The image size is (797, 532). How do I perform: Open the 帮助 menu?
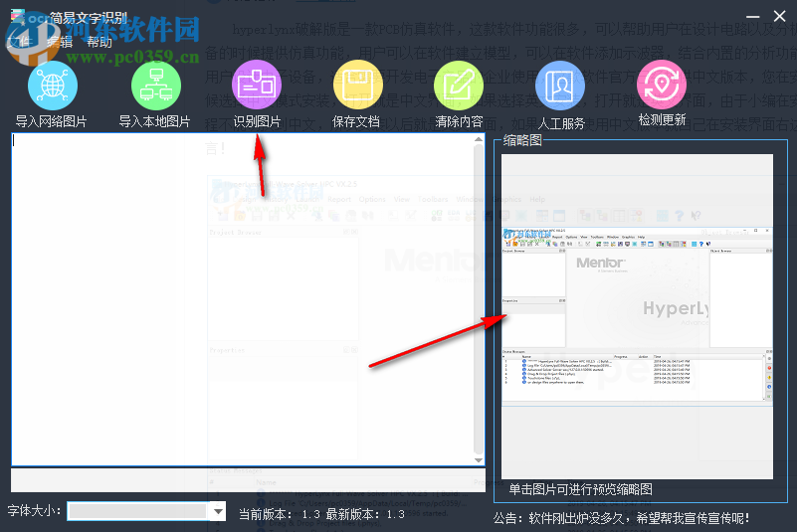(x=100, y=42)
